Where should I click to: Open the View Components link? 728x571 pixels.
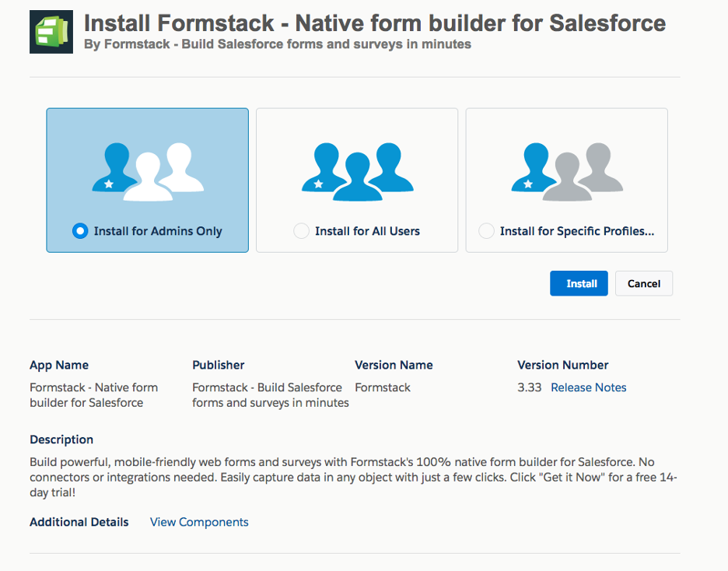pyautogui.click(x=199, y=522)
